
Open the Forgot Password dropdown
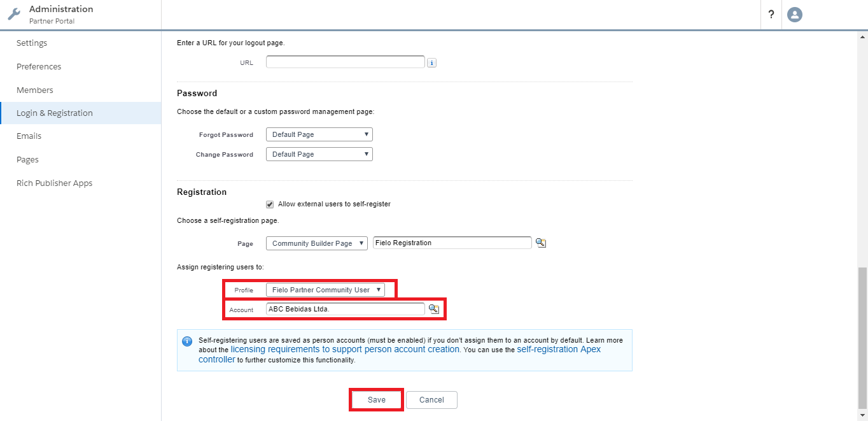319,134
